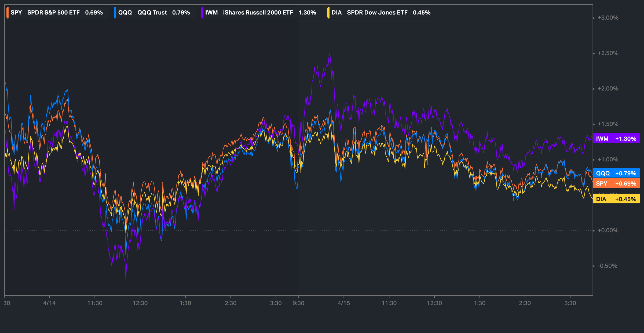The image size is (644, 333).
Task: Click the 4/14 date label on time axis
Action: (x=49, y=303)
